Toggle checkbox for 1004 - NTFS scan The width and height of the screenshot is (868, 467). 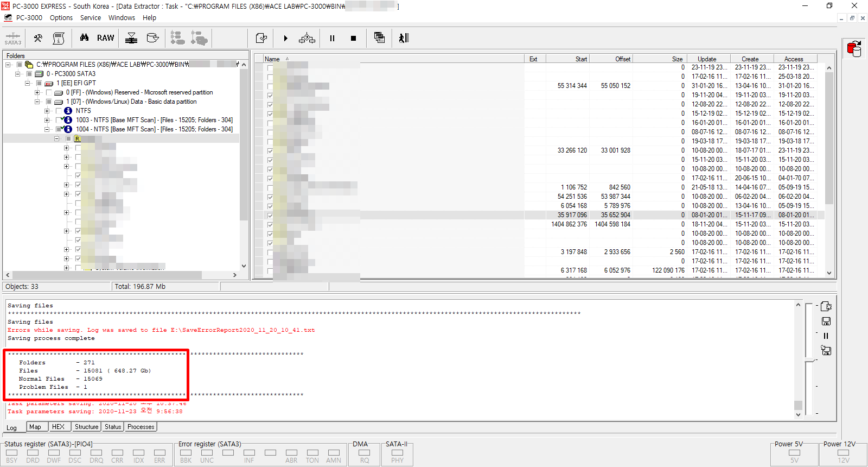[x=59, y=129]
